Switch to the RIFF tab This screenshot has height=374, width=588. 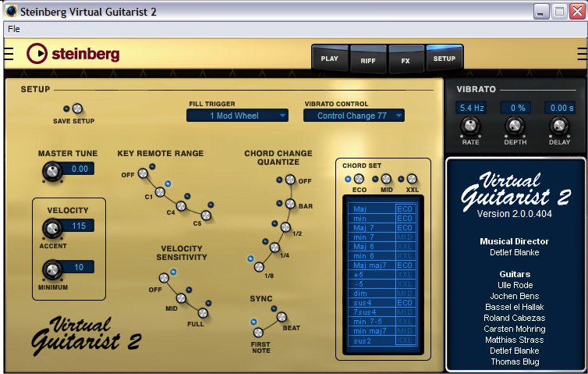[x=368, y=60]
